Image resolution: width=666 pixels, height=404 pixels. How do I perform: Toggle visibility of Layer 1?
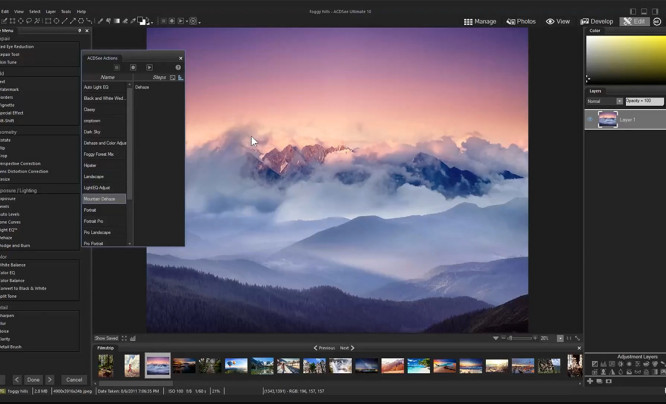click(x=590, y=119)
